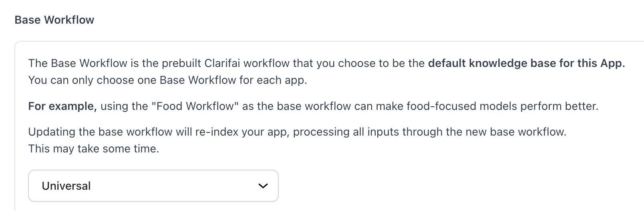644x211 pixels.
Task: Click "You can only choose one Base Workflow" sentence
Action: pyautogui.click(x=132, y=80)
